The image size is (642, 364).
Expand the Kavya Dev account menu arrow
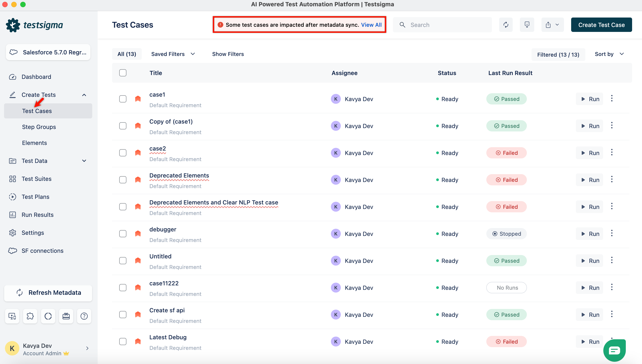87,348
